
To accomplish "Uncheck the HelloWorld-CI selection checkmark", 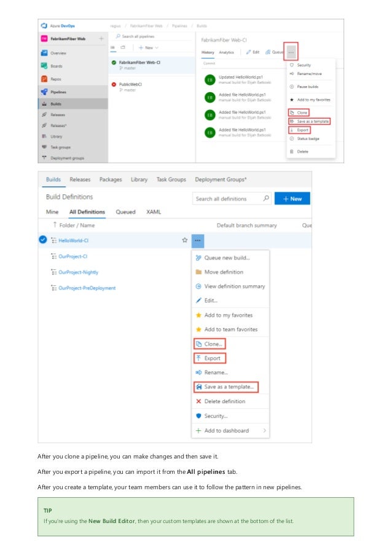I will click(x=43, y=240).
